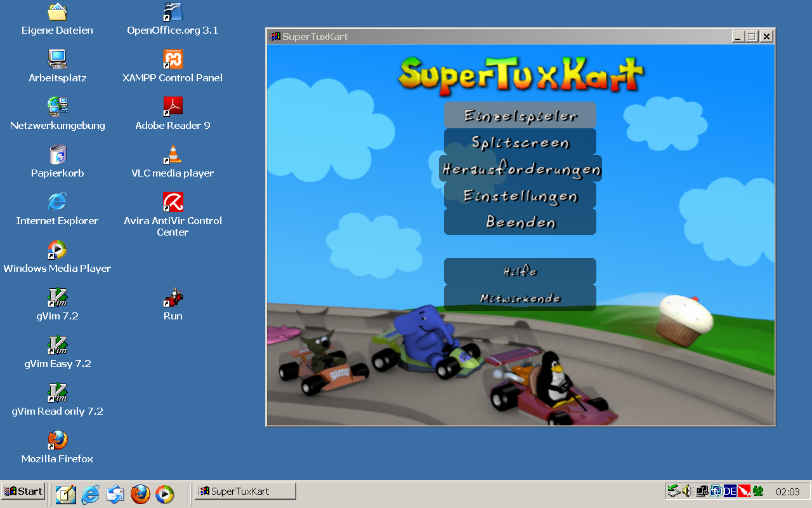Show the Mitwirkende credits screen
This screenshot has height=508, width=812.
(x=520, y=298)
